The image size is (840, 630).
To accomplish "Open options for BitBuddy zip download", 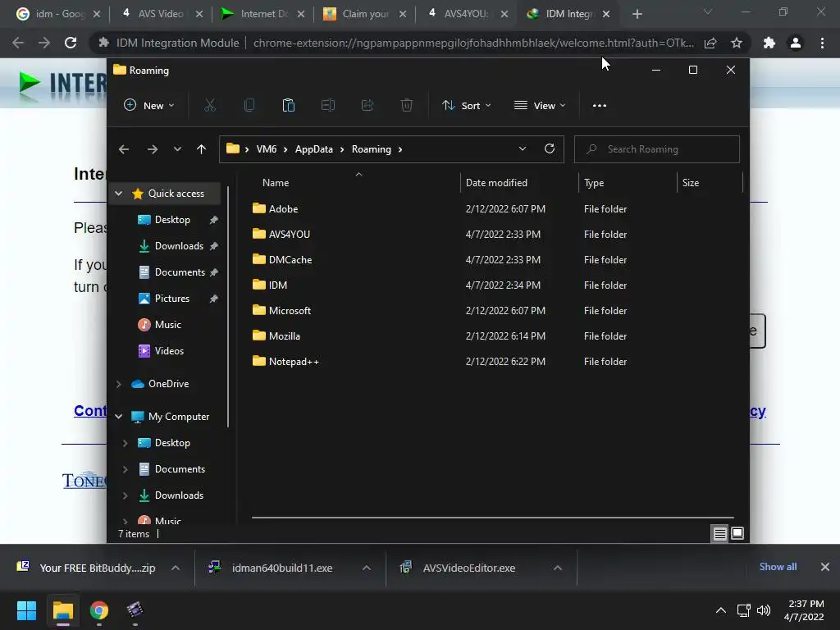I will pos(176,568).
